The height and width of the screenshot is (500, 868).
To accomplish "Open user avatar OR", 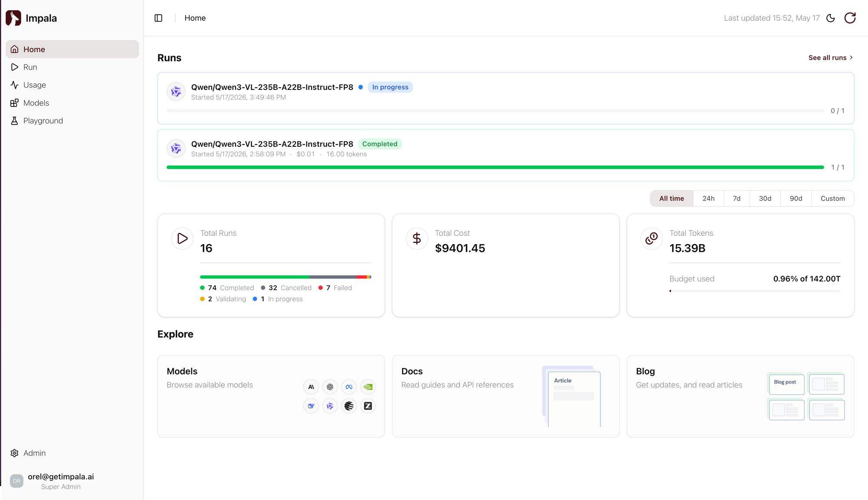I will (16, 481).
